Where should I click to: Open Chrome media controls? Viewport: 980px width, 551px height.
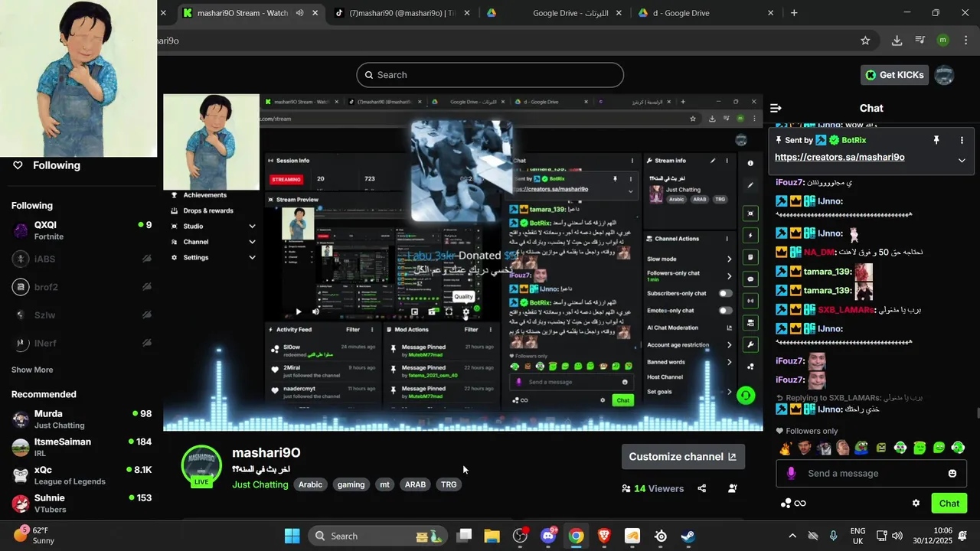920,41
